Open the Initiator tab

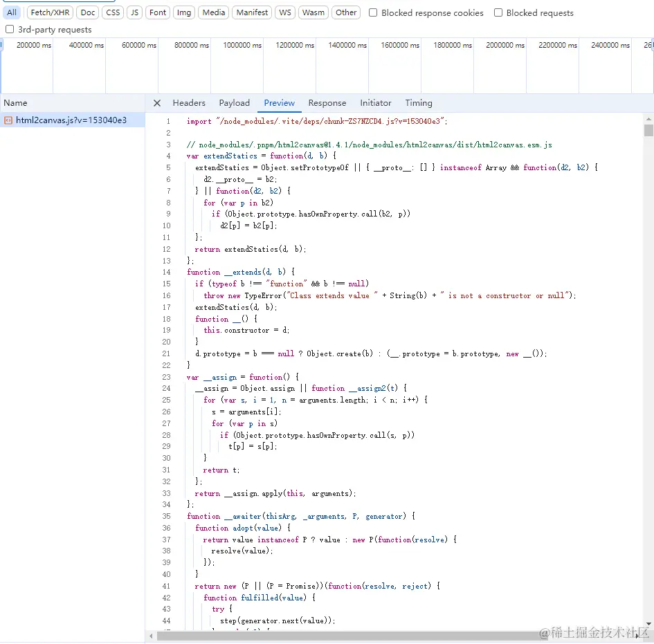point(375,103)
